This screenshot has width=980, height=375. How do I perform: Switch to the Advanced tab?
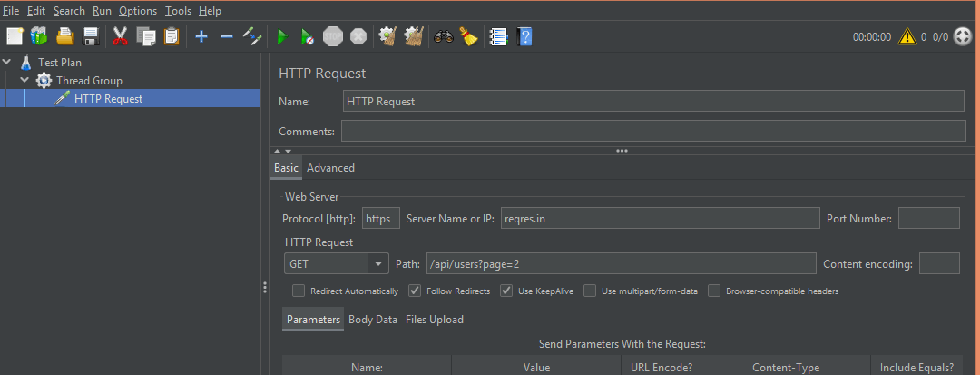point(330,167)
